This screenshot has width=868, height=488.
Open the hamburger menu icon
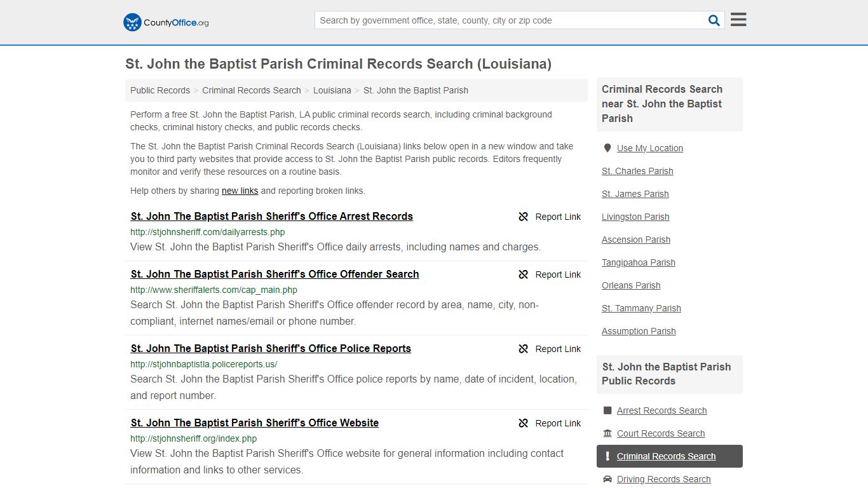(x=738, y=20)
